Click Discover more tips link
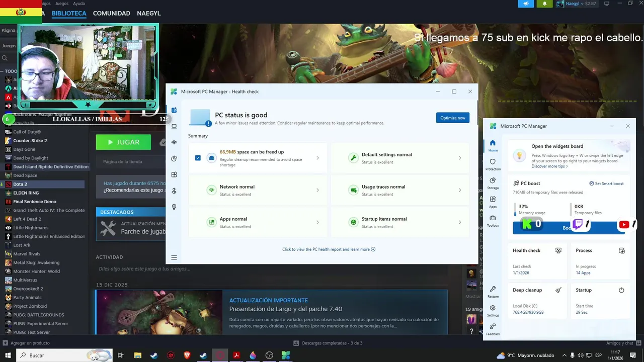Image resolution: width=644 pixels, height=362 pixels. (x=549, y=166)
